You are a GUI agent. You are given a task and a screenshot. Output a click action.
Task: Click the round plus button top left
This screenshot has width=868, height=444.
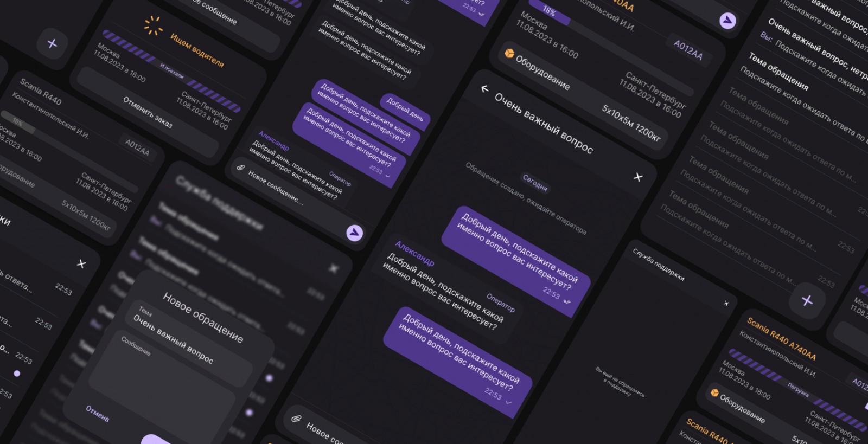tap(52, 43)
